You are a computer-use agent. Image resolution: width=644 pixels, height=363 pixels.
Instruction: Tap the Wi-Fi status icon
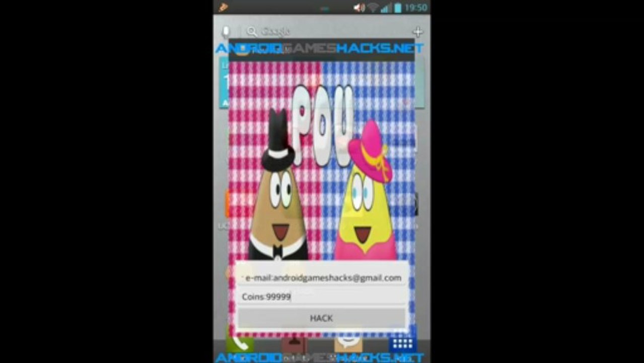373,8
